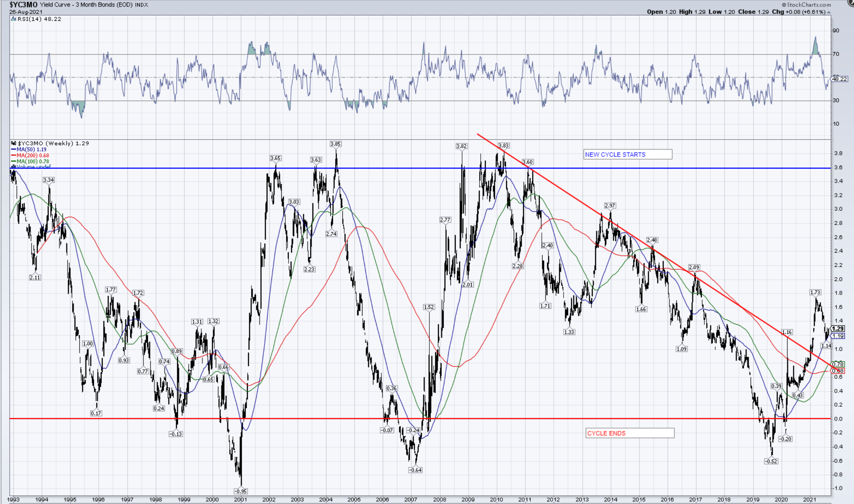Select the MA(100) 0.78 legend entry
854x504 pixels.
[x=30, y=161]
